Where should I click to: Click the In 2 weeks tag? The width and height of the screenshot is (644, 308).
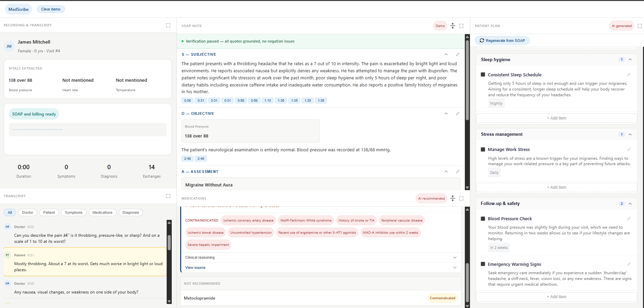pos(499,248)
